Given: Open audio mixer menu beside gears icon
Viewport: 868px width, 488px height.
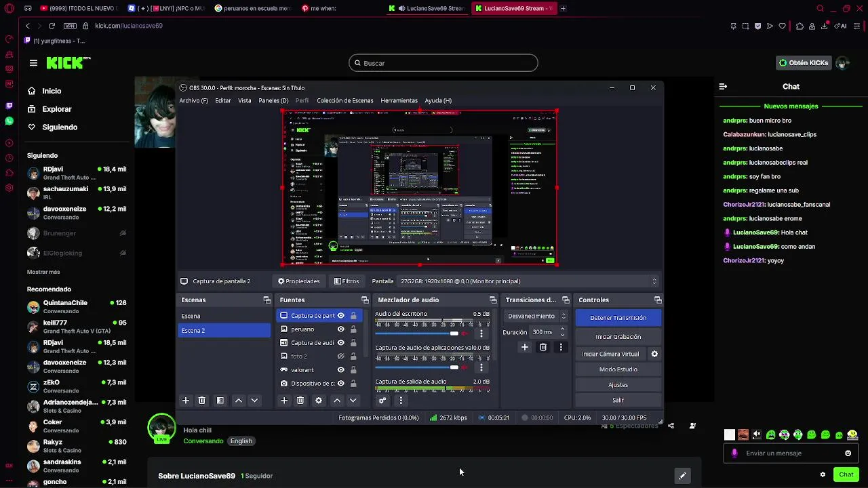Looking at the screenshot, I should (401, 401).
